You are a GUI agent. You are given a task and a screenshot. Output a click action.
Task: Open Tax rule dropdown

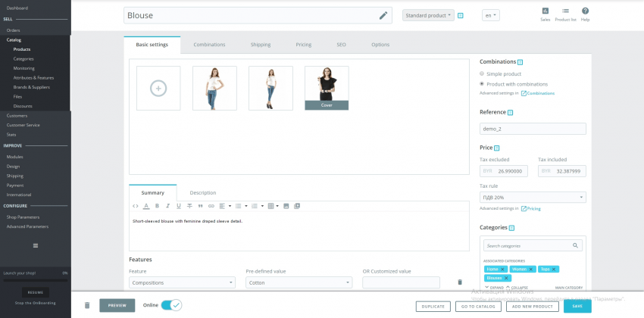tap(533, 198)
